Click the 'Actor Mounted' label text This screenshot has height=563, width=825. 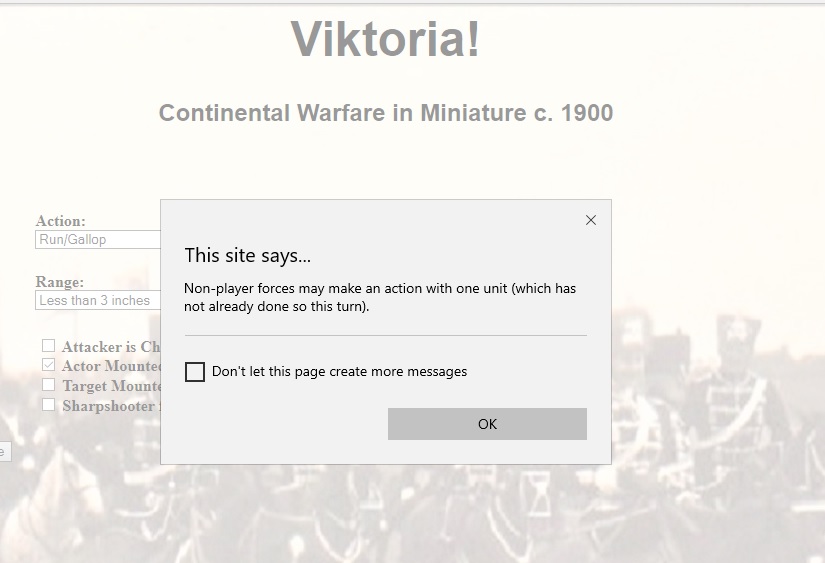coord(111,366)
